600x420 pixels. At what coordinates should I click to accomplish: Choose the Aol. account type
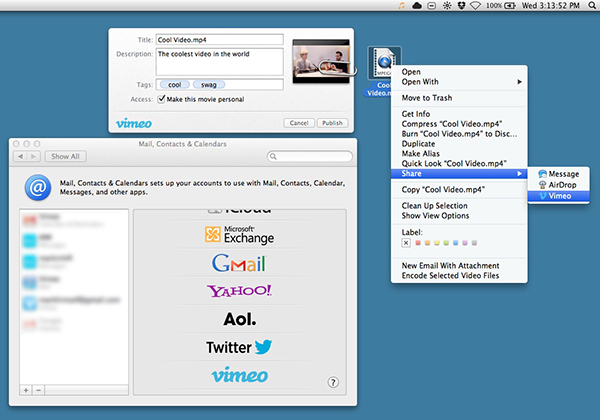tap(240, 319)
